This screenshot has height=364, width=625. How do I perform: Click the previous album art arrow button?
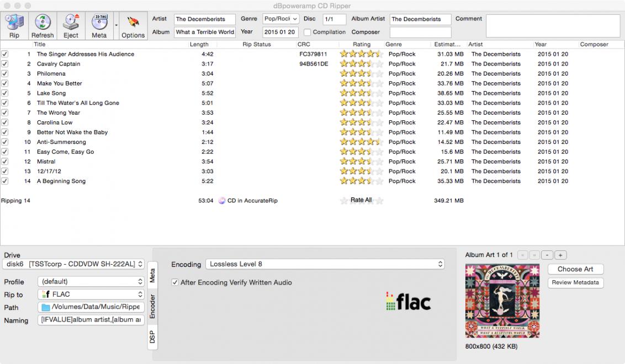(x=522, y=255)
